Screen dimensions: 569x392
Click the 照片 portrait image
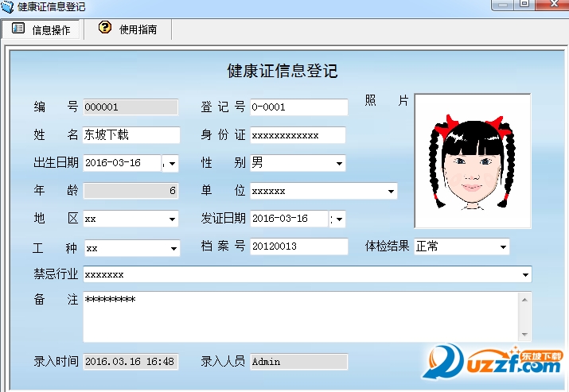(x=473, y=161)
